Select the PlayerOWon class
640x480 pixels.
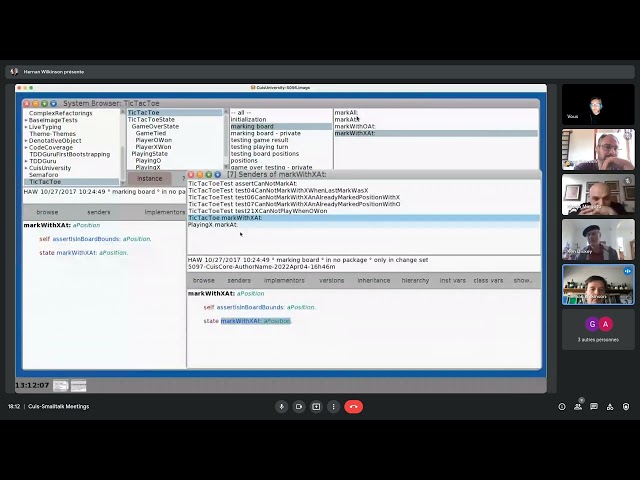click(153, 140)
